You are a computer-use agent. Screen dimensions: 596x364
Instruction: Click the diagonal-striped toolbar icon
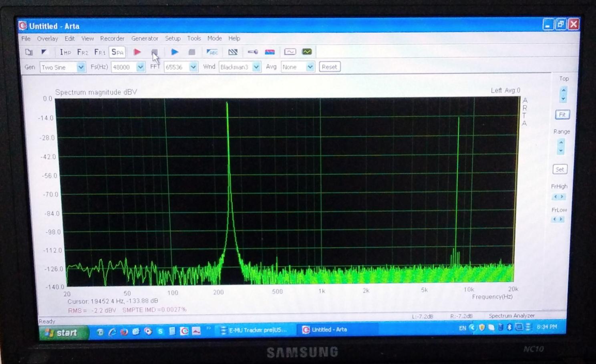click(x=233, y=52)
